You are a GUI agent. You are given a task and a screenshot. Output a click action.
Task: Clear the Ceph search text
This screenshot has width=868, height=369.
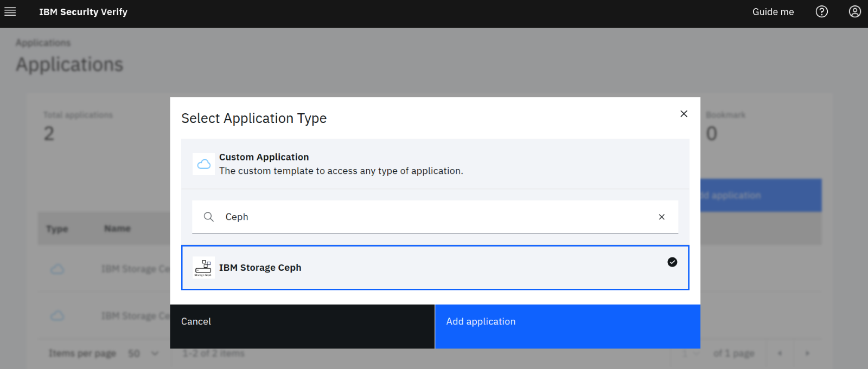(x=662, y=217)
